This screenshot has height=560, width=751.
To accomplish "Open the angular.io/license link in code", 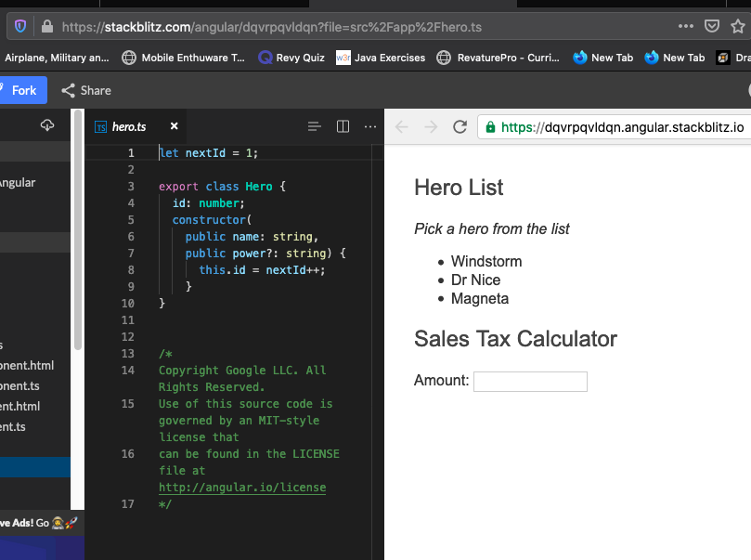I will coord(242,488).
